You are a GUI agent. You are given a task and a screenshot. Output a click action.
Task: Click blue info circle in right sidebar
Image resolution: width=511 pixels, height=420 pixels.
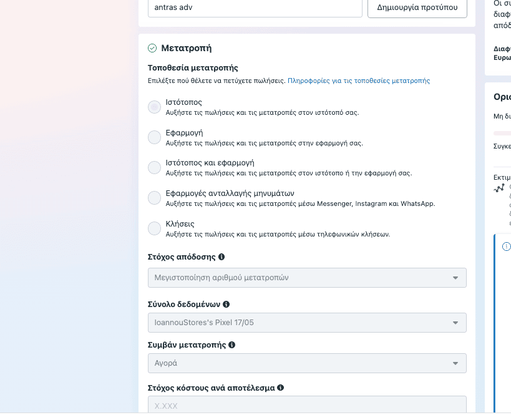506,247
